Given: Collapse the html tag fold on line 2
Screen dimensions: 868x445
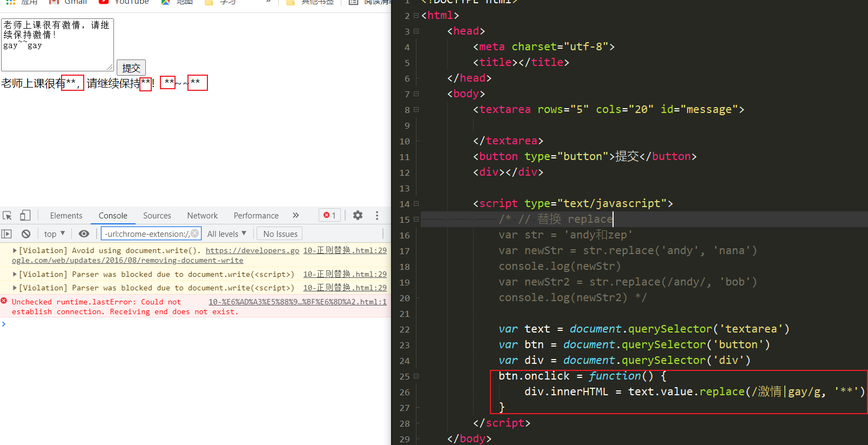Looking at the screenshot, I should click(416, 16).
